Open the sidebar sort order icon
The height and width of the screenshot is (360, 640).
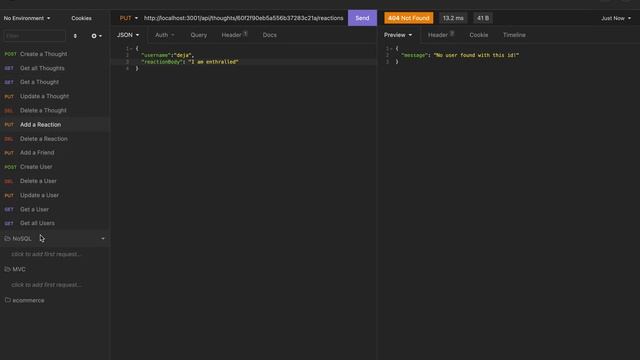(75, 36)
